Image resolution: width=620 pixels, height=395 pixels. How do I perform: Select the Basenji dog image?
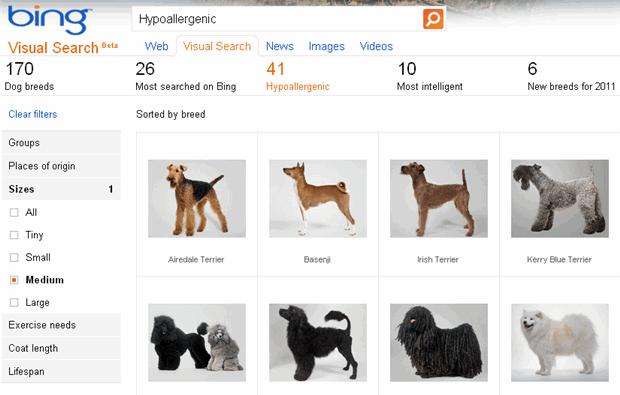click(318, 198)
